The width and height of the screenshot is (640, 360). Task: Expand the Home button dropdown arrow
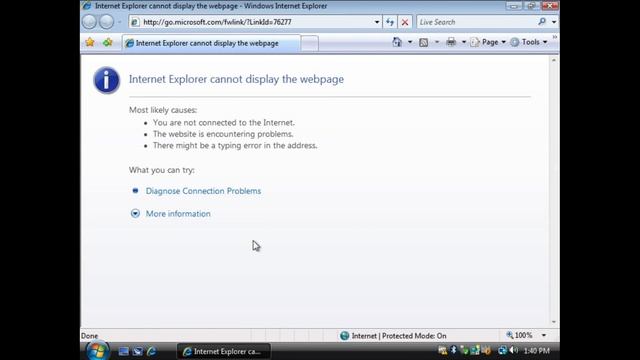(410, 42)
